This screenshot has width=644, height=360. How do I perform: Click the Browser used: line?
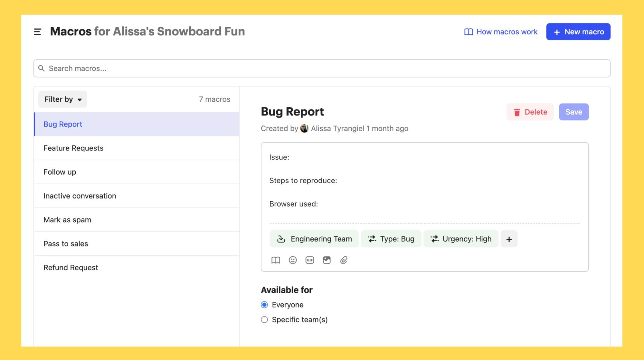click(293, 204)
